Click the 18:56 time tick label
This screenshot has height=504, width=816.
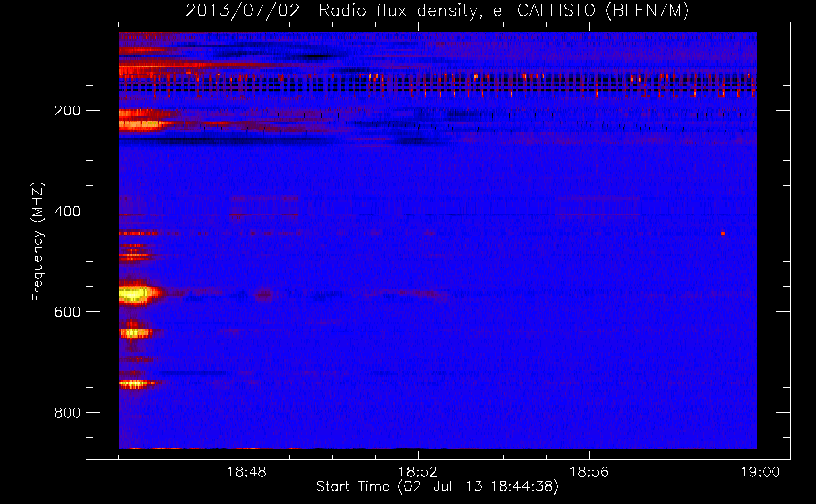(x=589, y=472)
